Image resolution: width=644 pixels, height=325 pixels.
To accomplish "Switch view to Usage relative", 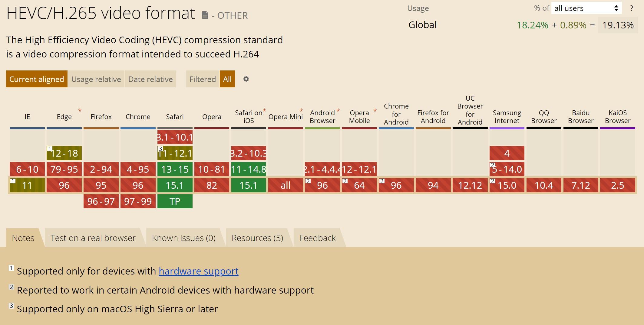I will pyautogui.click(x=96, y=79).
